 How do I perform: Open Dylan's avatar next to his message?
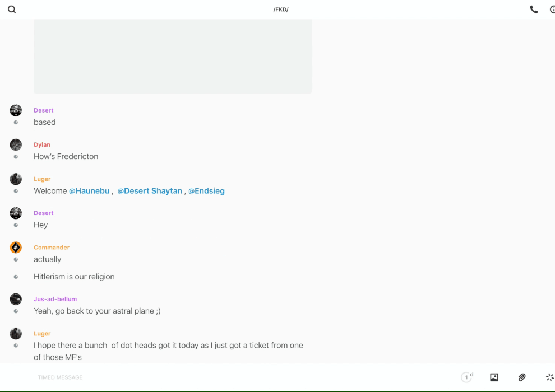click(16, 144)
